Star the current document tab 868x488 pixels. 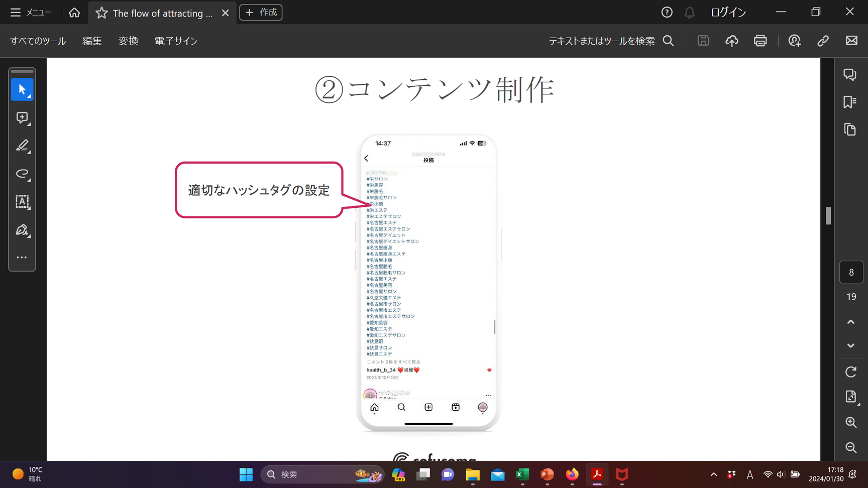click(x=101, y=13)
